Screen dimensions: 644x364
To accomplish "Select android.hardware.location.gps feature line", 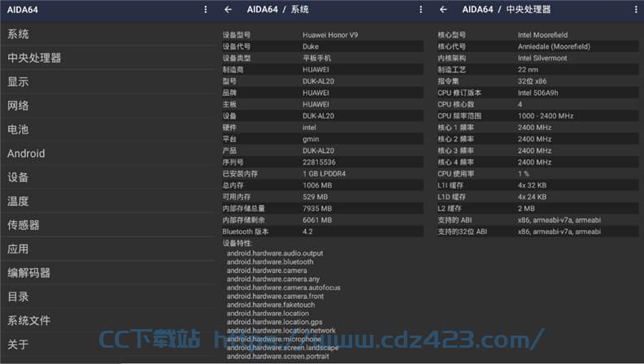I will click(274, 322).
